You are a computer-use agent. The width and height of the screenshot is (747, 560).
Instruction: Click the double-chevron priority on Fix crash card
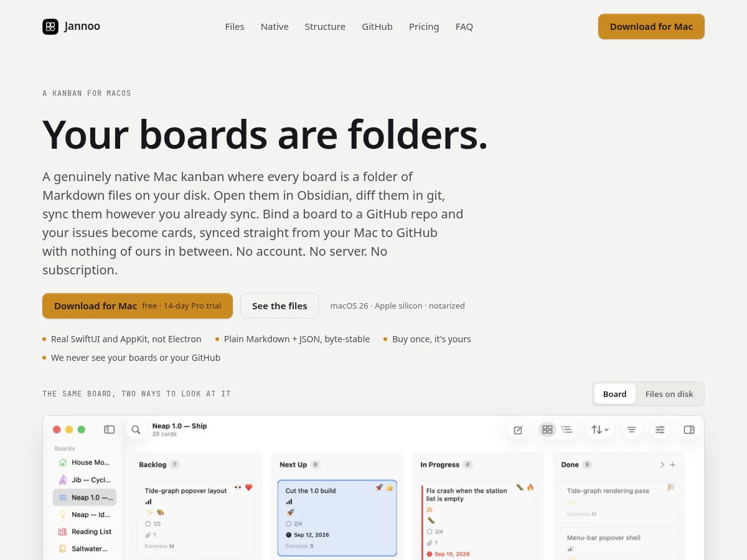(430, 510)
